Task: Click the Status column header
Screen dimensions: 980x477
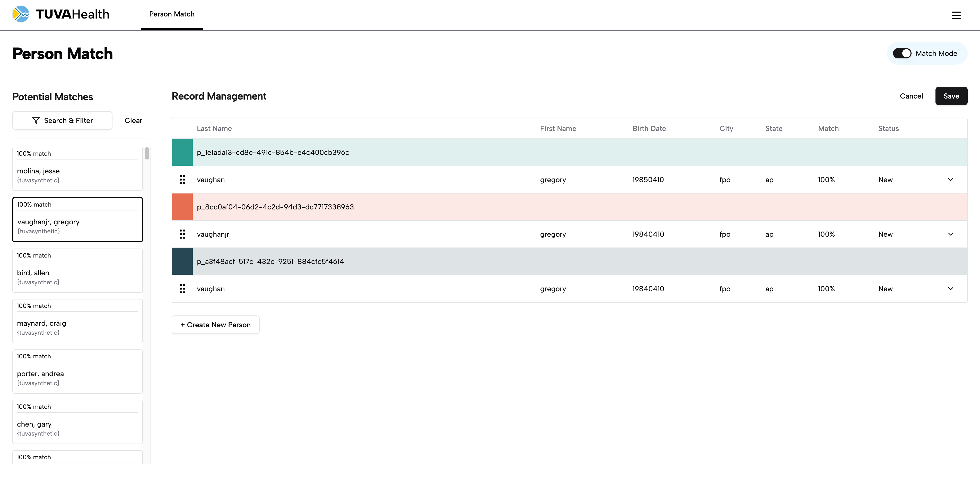Action: coord(888,129)
